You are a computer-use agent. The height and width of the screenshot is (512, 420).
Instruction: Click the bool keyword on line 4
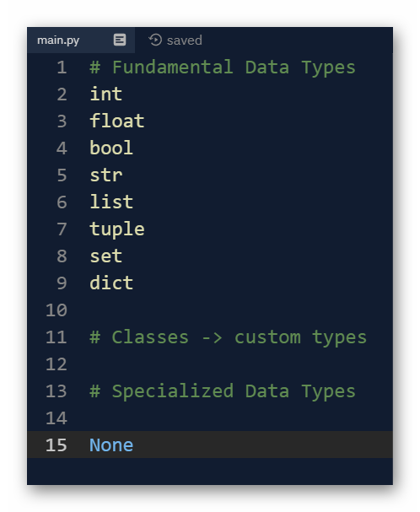[x=111, y=148]
